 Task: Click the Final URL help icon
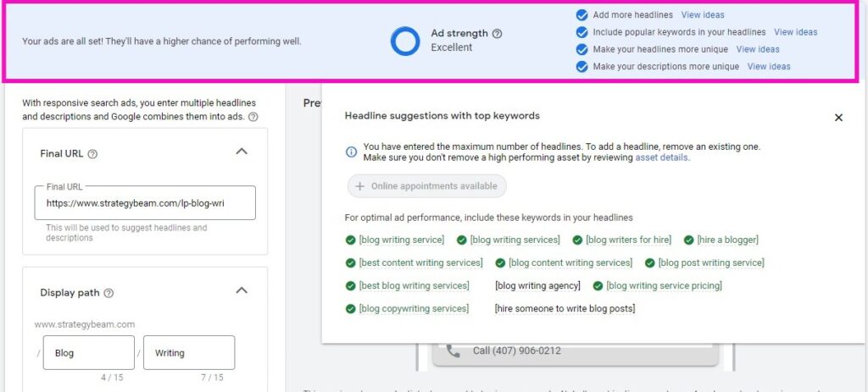[x=92, y=154]
